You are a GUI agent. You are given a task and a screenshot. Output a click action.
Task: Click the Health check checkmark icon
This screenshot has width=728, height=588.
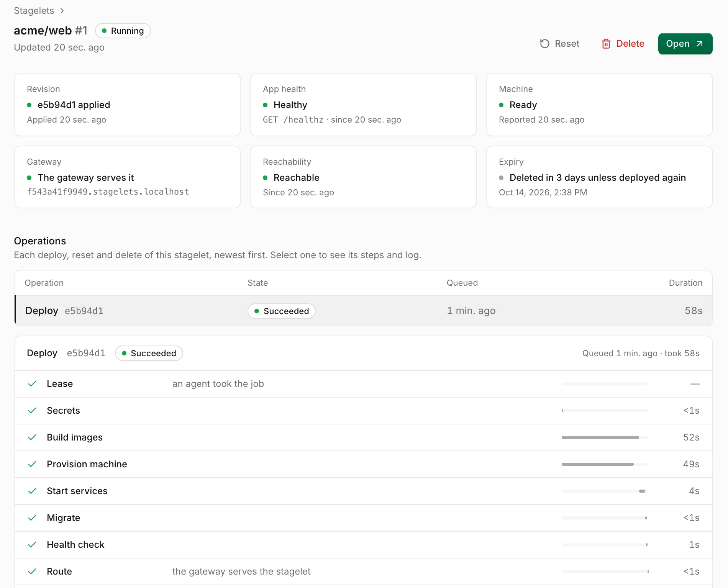32,545
